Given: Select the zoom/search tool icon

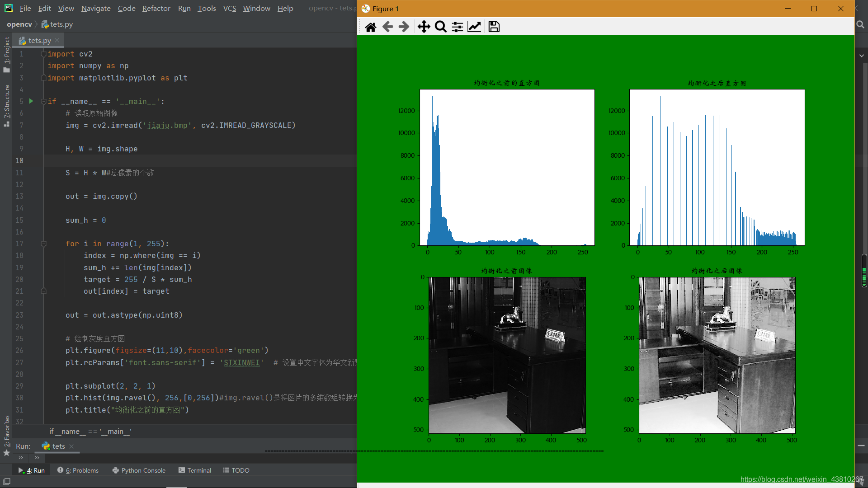Looking at the screenshot, I should click(x=441, y=27).
